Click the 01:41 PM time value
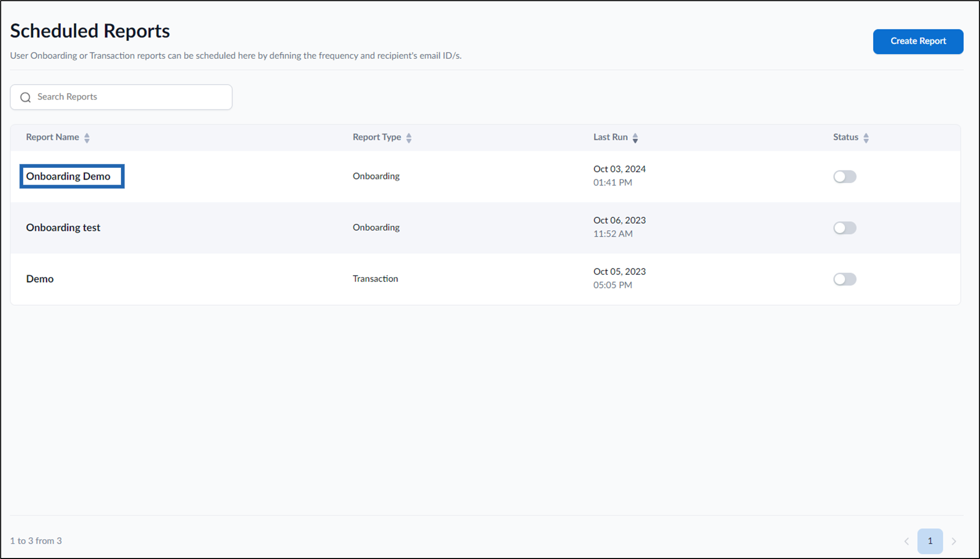The image size is (980, 559). coord(612,183)
